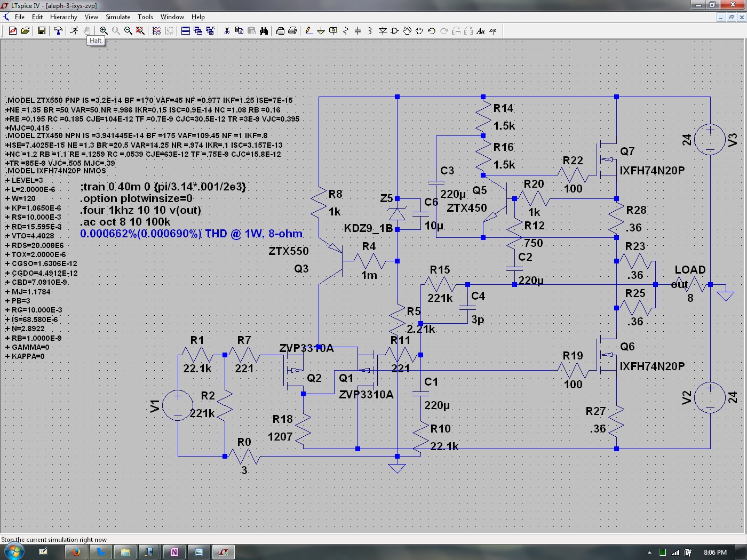Click the LOAD label on schematic
Screen dimensions: 747x560
690,270
